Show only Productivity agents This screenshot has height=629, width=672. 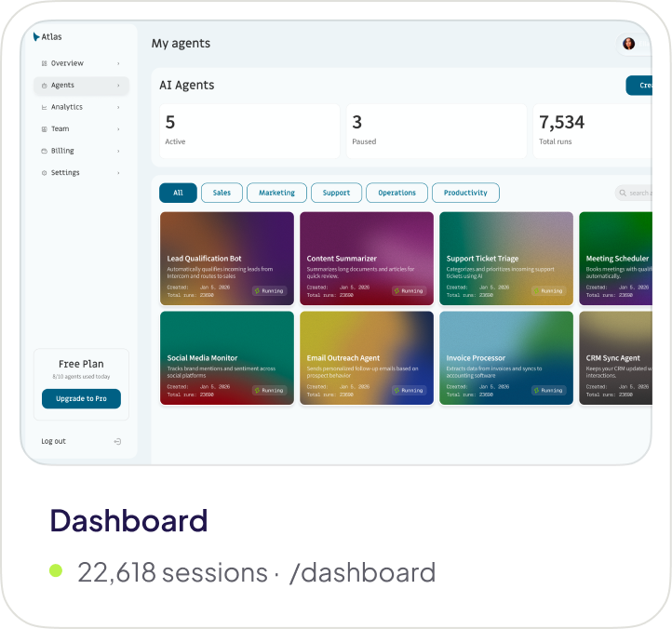(465, 193)
